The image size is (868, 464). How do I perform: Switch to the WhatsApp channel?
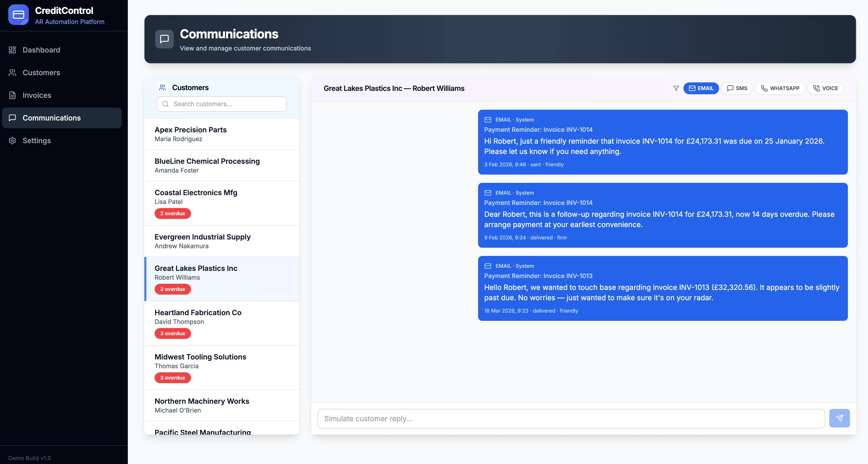[780, 88]
